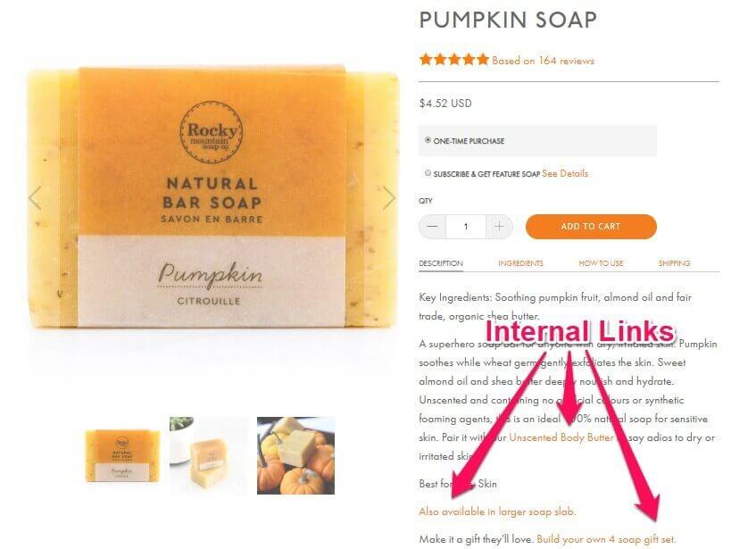The width and height of the screenshot is (756, 549).
Task: Open the See Details link
Action: [565, 173]
